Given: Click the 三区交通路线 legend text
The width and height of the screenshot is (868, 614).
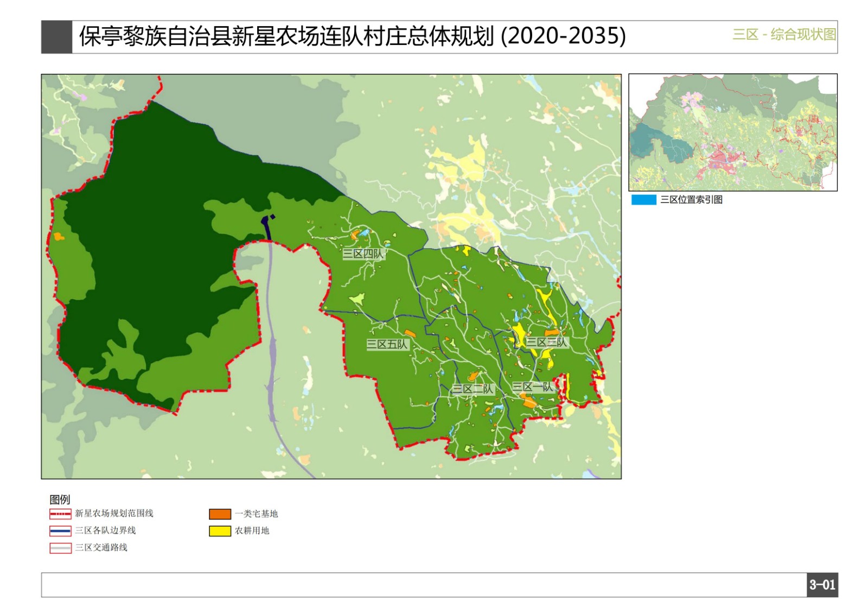Looking at the screenshot, I should tap(101, 547).
